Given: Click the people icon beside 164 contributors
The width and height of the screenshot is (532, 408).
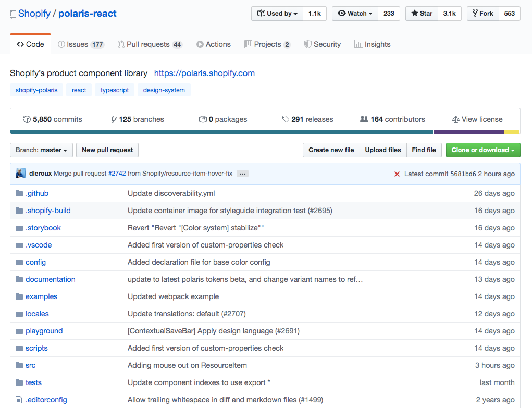Looking at the screenshot, I should 364,119.
